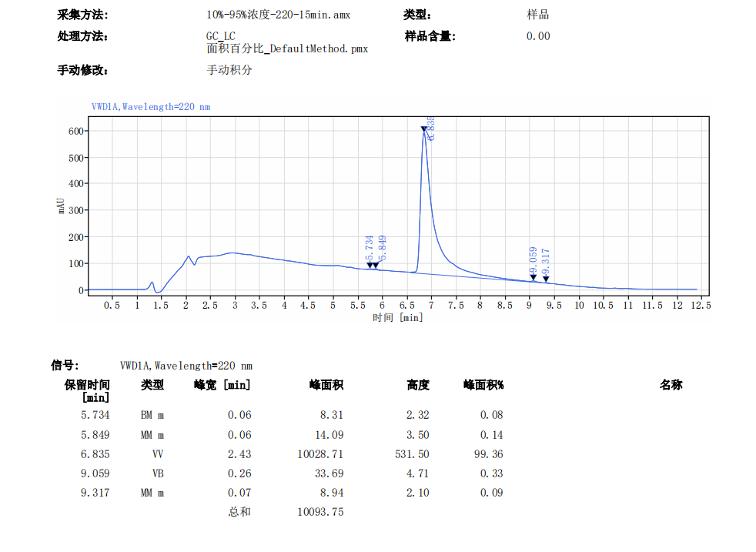The height and width of the screenshot is (552, 756).
Task: Click the 6.835 retention time table cell
Action: [95, 455]
